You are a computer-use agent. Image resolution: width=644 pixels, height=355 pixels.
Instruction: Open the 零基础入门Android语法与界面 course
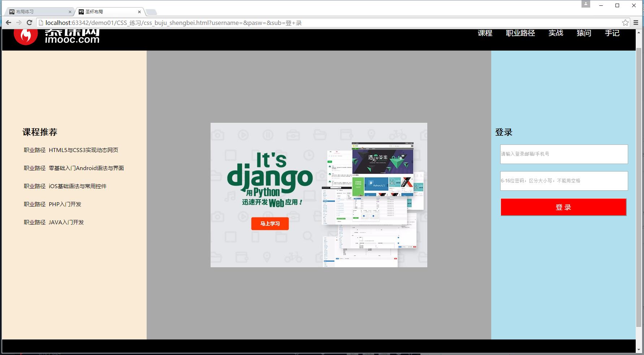[86, 168]
